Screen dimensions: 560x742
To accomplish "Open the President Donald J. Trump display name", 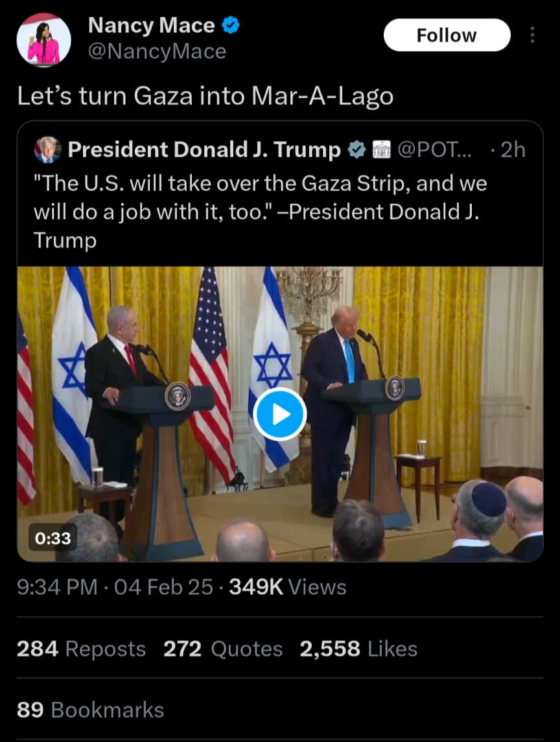I will pos(204,150).
